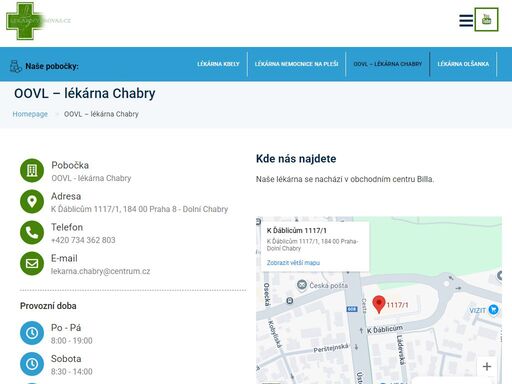Viewport: 512px width, 384px height.
Task: Click the phone number +420 734 362 803
Action: 83,240
